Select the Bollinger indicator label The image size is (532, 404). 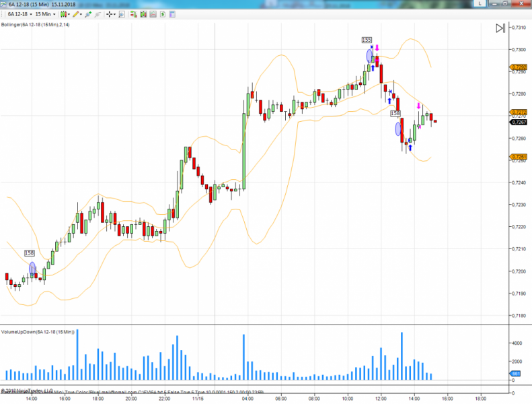pyautogui.click(x=35, y=24)
